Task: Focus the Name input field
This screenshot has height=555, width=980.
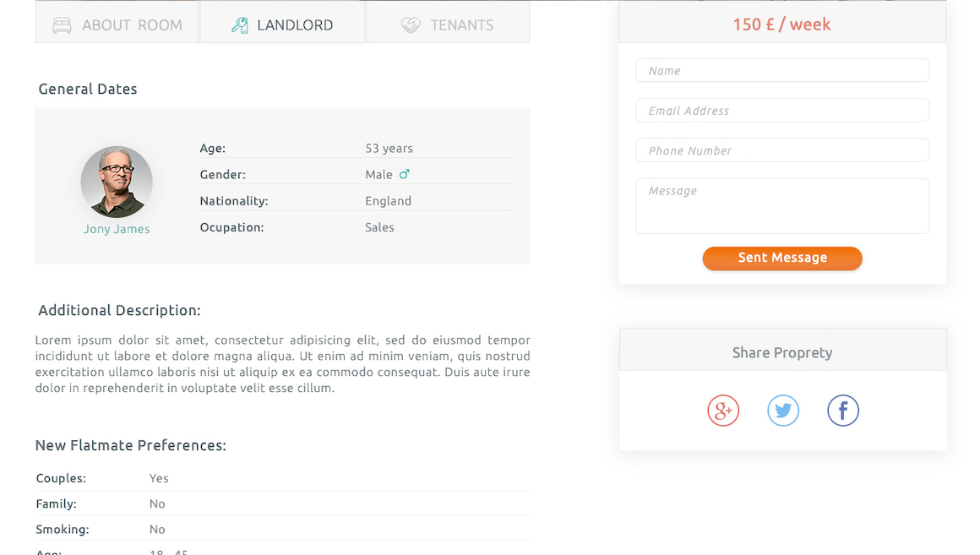Action: [782, 70]
